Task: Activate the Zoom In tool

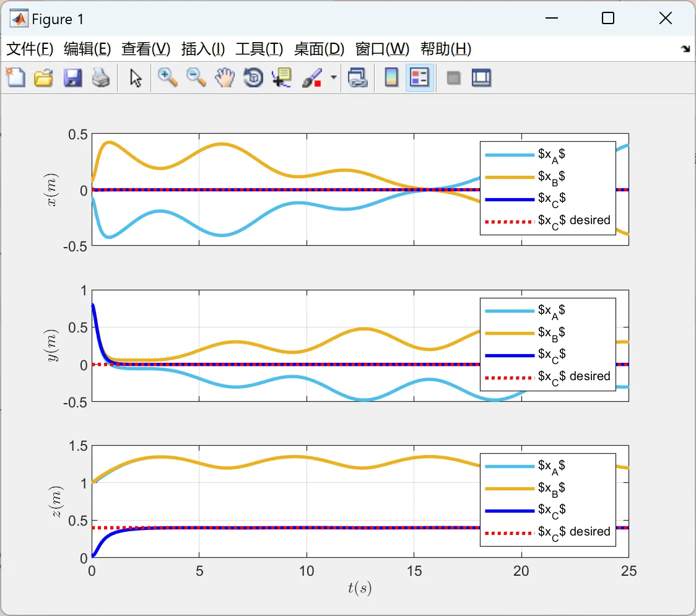Action: (167, 77)
